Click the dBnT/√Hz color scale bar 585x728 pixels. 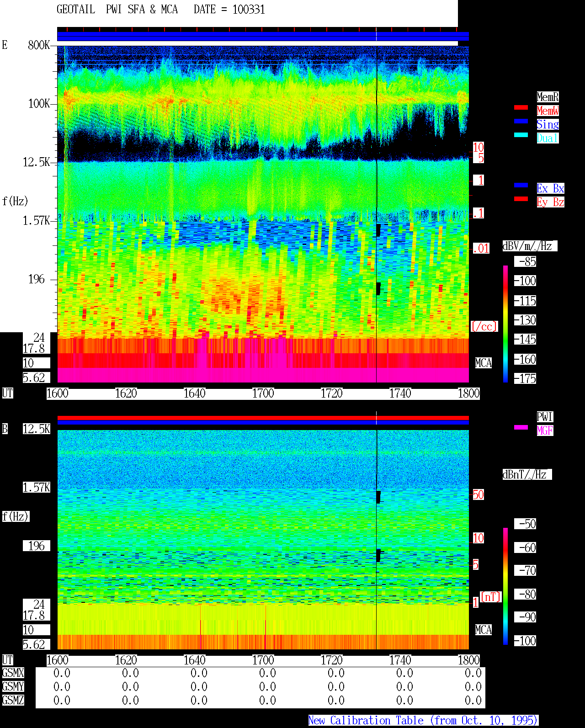tap(505, 586)
